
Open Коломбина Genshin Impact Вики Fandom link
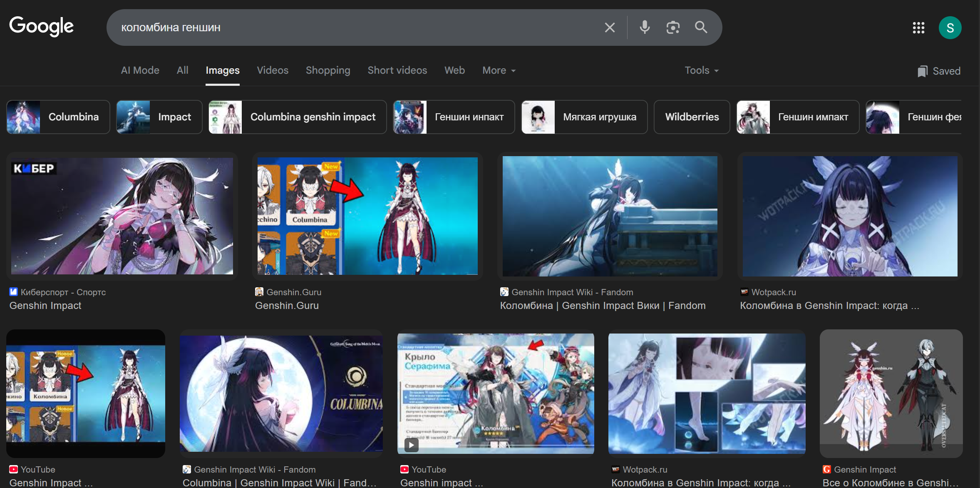(603, 306)
